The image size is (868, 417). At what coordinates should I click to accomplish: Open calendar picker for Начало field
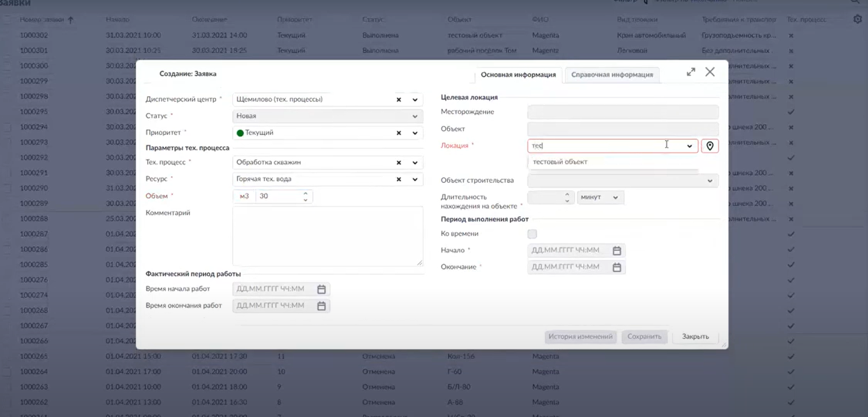tap(616, 251)
